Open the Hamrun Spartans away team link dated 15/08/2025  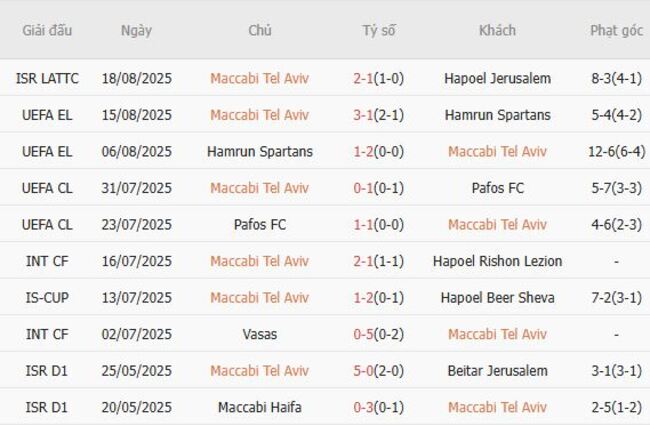[x=497, y=115]
